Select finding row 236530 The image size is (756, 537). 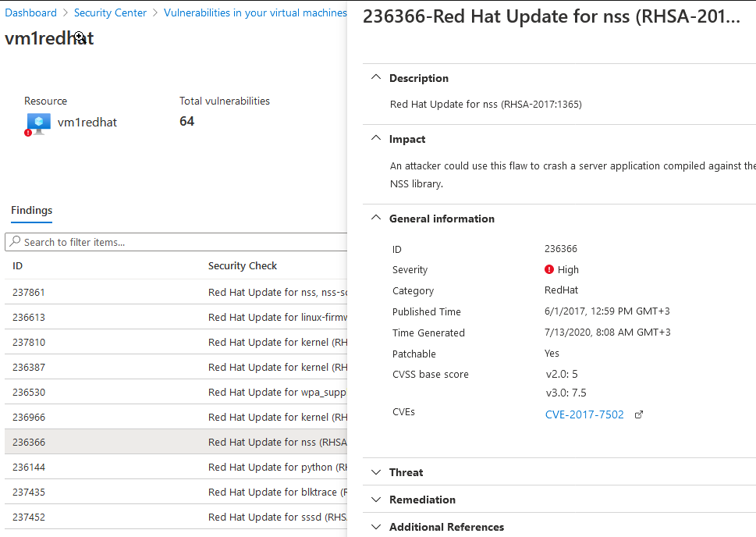176,393
